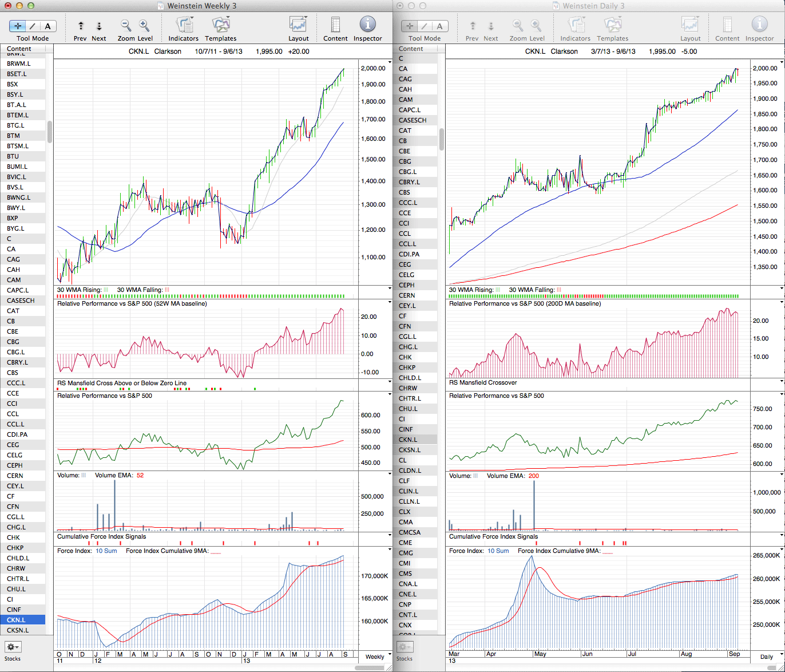This screenshot has width=785, height=672.
Task: Click the Weekly periodicity label
Action: (375, 657)
